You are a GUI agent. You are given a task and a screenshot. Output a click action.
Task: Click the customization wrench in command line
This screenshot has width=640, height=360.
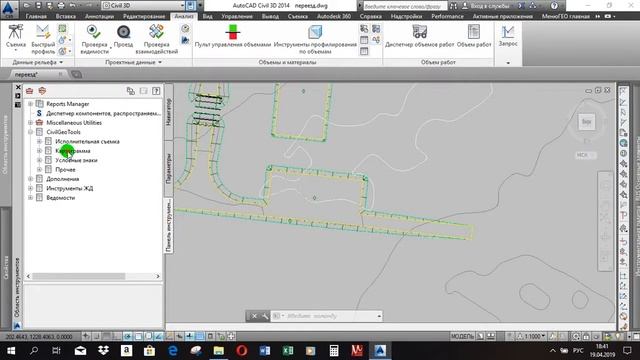tap(264, 316)
